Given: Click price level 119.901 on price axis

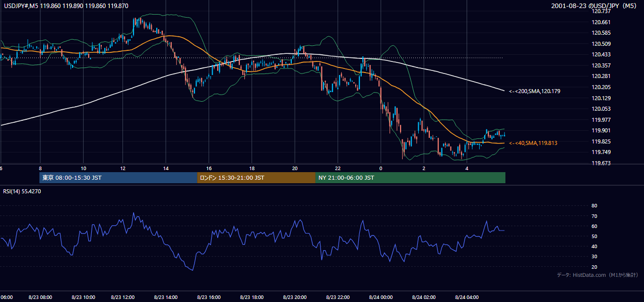Looking at the screenshot, I should tap(601, 131).
